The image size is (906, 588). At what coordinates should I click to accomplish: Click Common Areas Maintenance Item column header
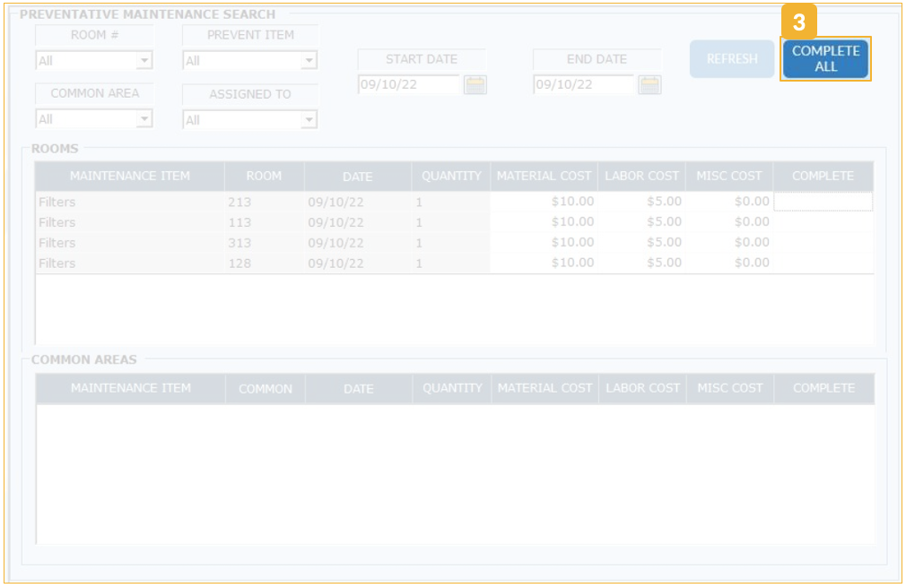pos(131,389)
